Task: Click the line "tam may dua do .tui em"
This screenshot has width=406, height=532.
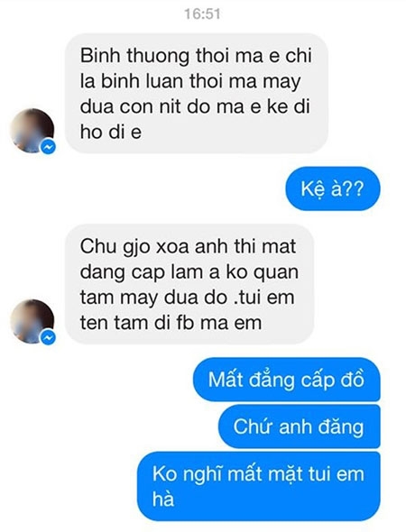Action: (187, 298)
